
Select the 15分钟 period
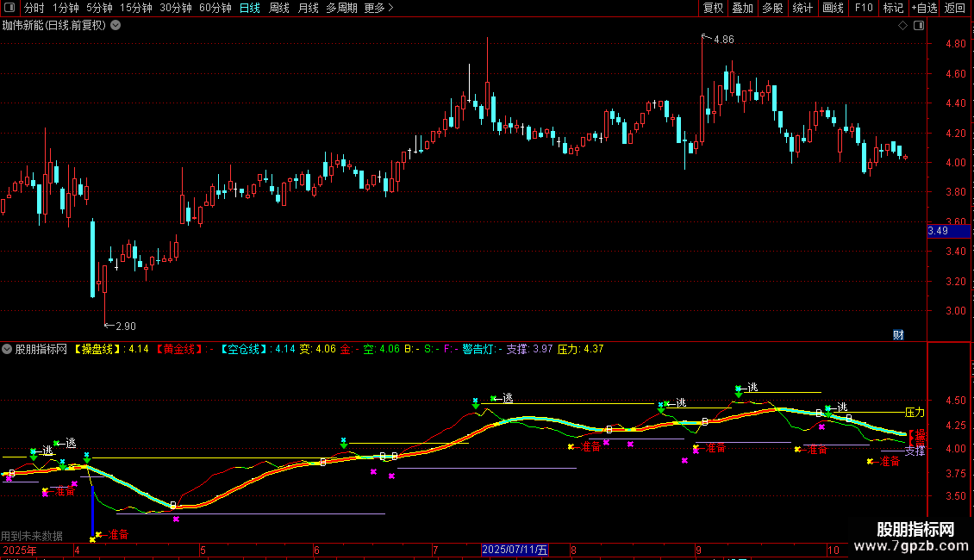pyautogui.click(x=136, y=8)
